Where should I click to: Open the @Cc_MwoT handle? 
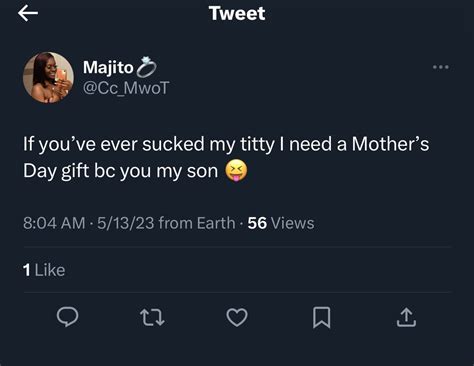click(x=126, y=88)
